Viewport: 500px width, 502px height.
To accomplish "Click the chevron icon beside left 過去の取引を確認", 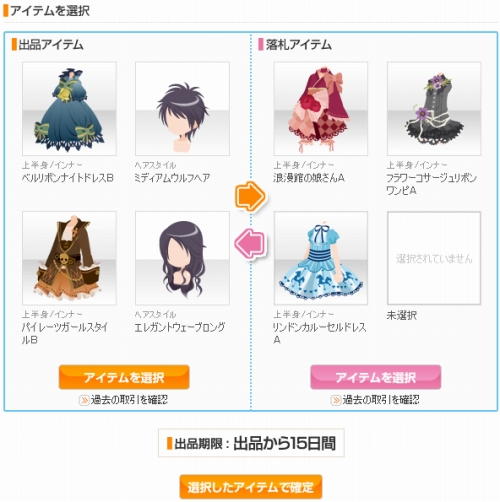I will click(84, 400).
